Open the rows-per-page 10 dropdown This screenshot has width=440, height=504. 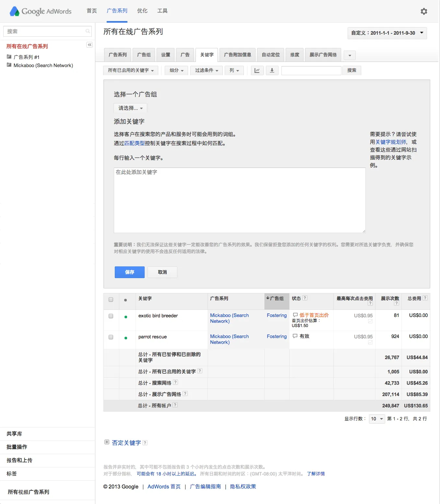point(377,419)
